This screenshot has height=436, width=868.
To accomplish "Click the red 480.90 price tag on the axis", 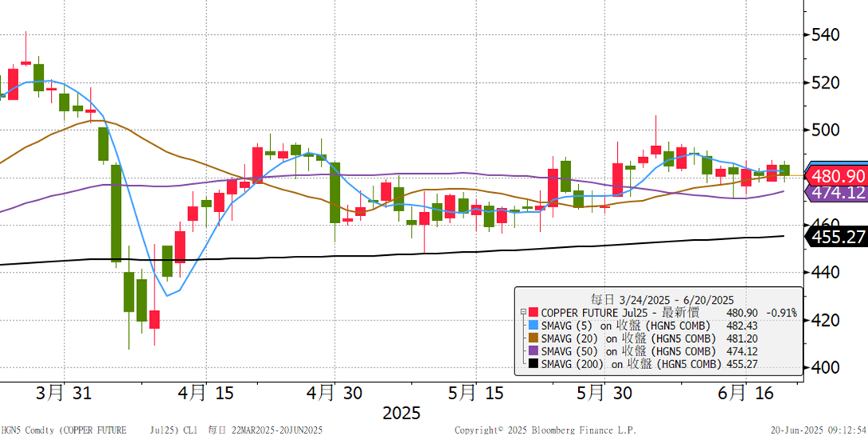I will tap(836, 177).
